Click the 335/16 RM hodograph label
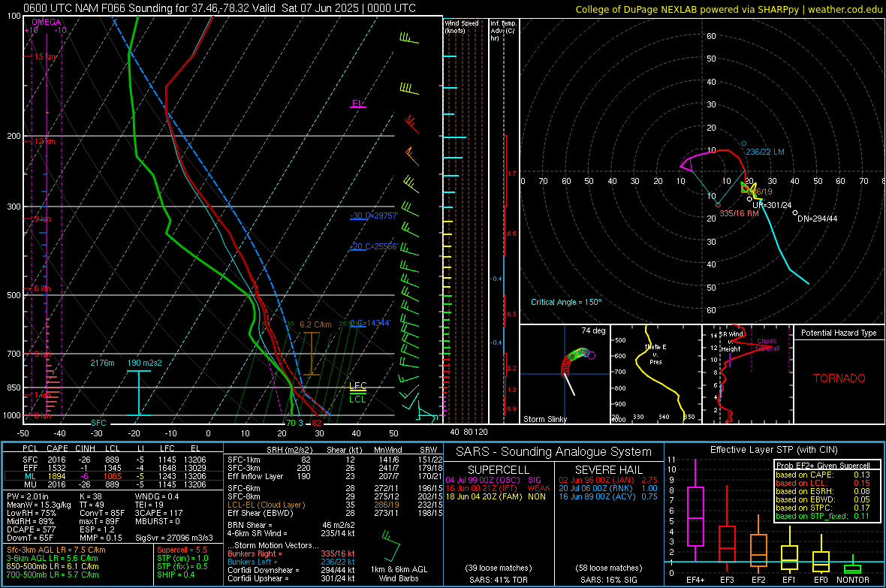 click(739, 213)
